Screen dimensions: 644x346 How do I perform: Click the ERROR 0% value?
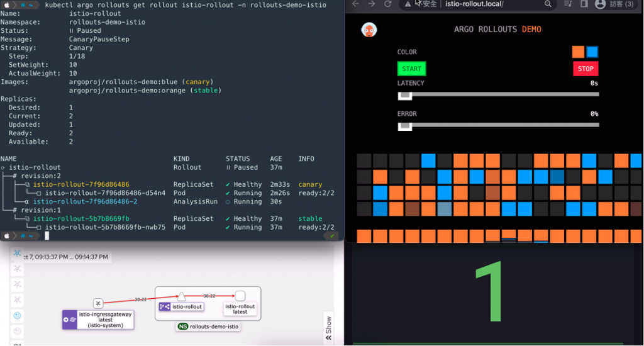pos(594,114)
